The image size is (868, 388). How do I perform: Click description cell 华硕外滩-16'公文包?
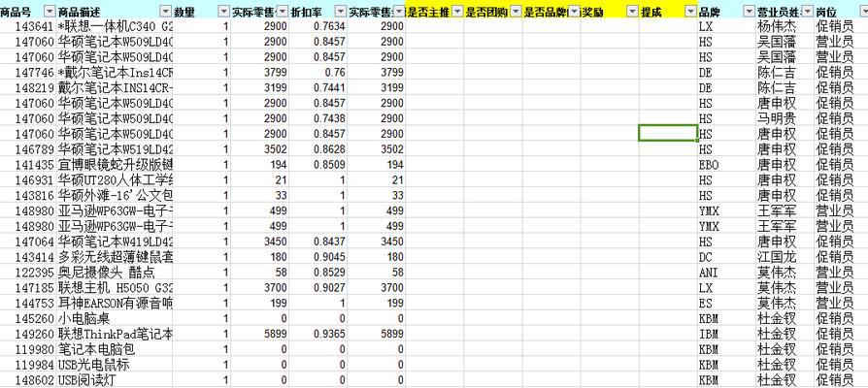[x=115, y=196]
